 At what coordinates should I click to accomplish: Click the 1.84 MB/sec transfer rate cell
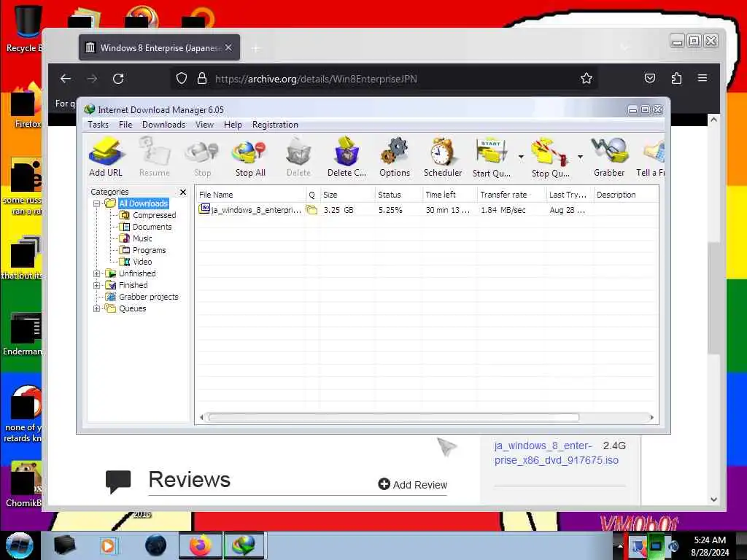pyautogui.click(x=503, y=210)
